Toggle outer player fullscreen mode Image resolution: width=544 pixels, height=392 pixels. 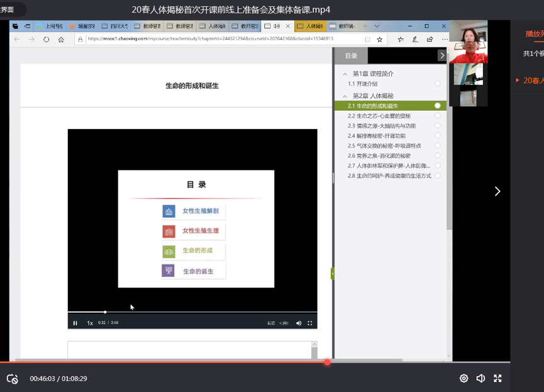click(497, 378)
